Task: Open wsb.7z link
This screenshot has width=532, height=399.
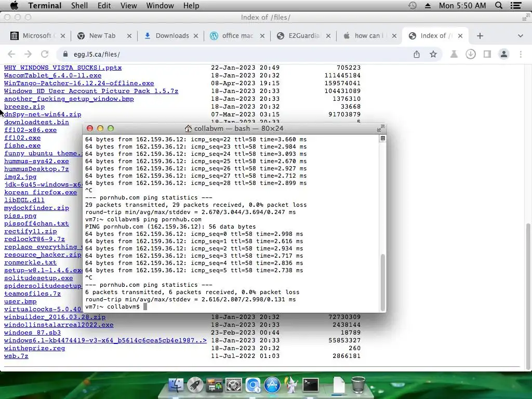Action: (16, 356)
